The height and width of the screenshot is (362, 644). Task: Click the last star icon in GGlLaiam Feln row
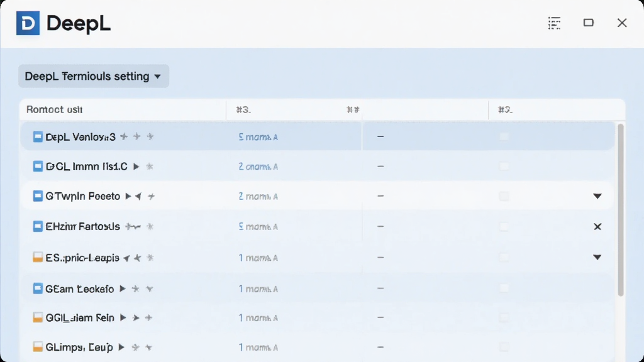[148, 317]
